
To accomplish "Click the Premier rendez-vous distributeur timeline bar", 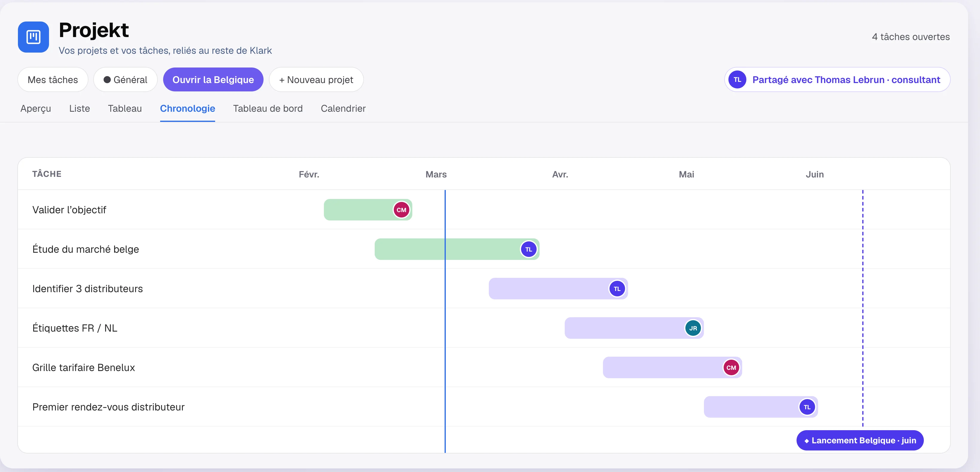I will click(761, 407).
